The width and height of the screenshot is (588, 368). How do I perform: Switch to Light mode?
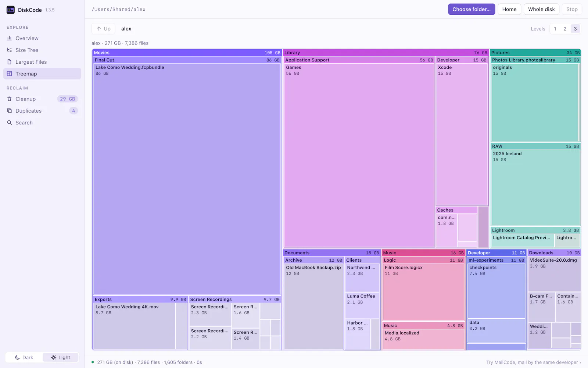[61, 357]
